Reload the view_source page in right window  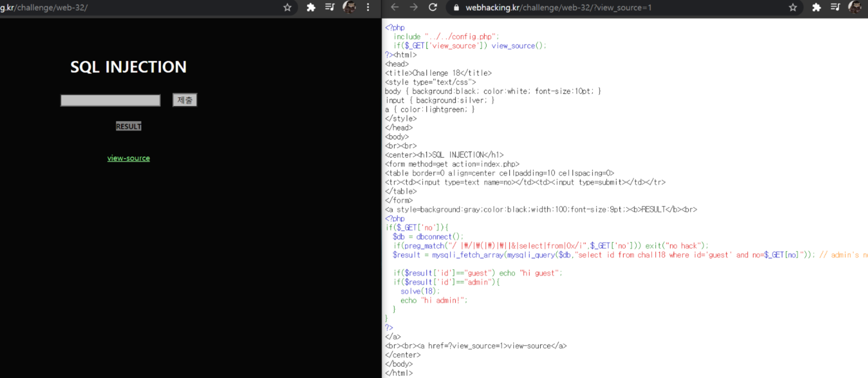(x=433, y=7)
